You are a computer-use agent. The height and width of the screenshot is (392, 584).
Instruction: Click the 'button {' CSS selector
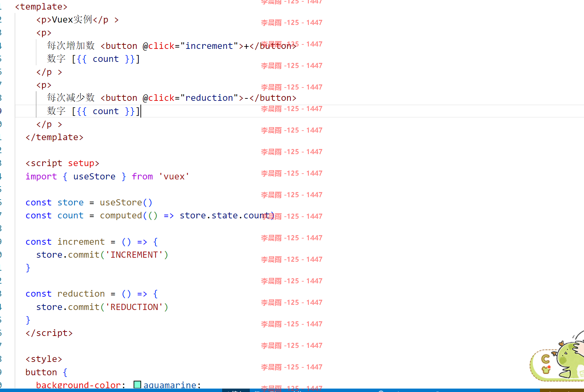click(46, 372)
